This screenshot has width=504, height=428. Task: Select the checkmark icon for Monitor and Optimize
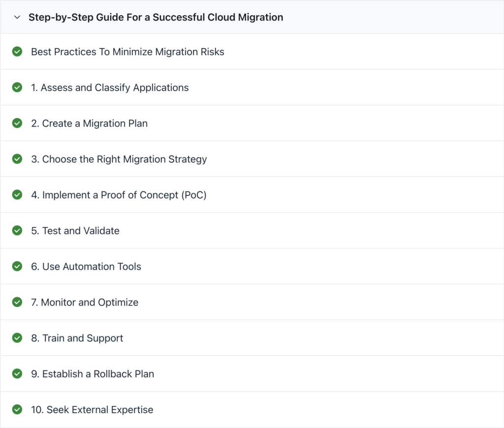pos(17,302)
